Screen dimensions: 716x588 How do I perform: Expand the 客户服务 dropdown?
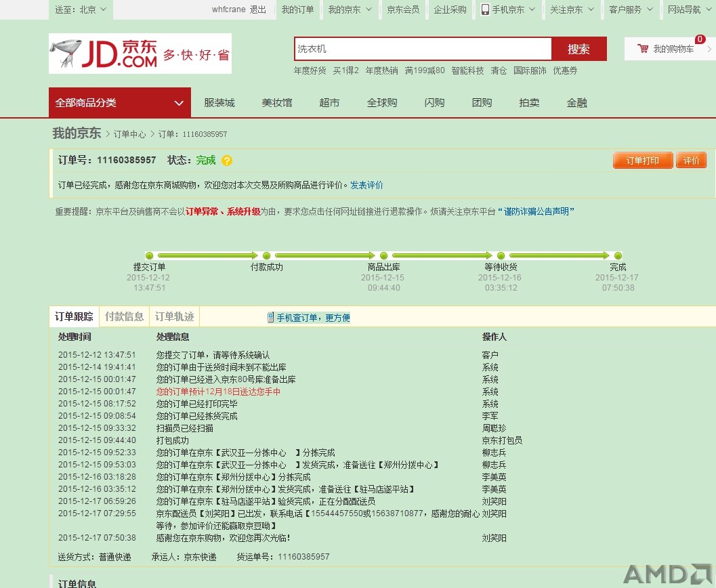point(631,9)
